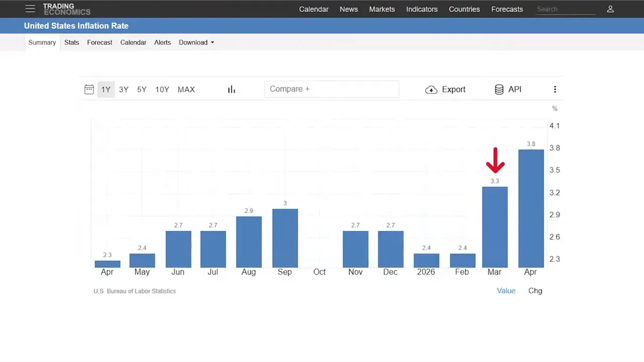Image resolution: width=644 pixels, height=362 pixels.
Task: Select the 1Y time range
Action: coord(106,89)
